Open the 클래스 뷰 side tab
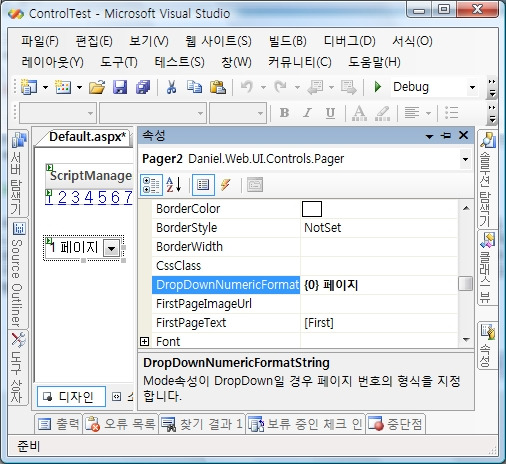Viewport: 506px width, 464px height. coord(487,267)
